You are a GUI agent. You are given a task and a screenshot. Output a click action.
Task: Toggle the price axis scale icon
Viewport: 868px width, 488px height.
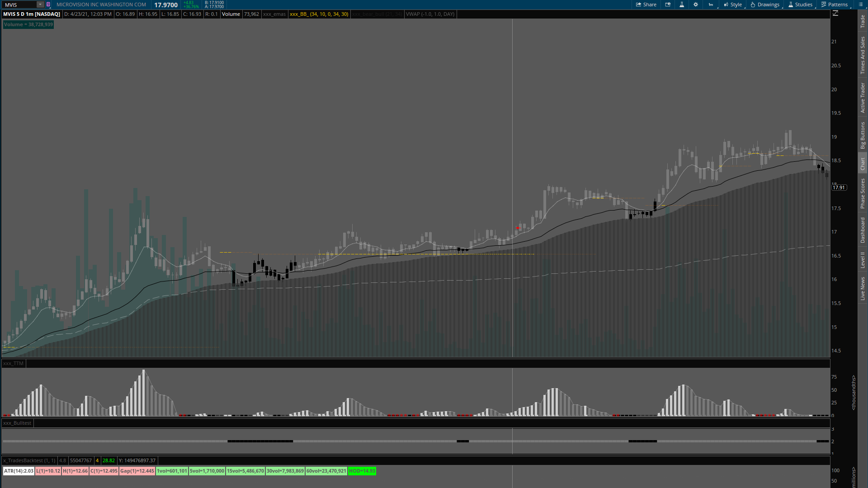[835, 14]
